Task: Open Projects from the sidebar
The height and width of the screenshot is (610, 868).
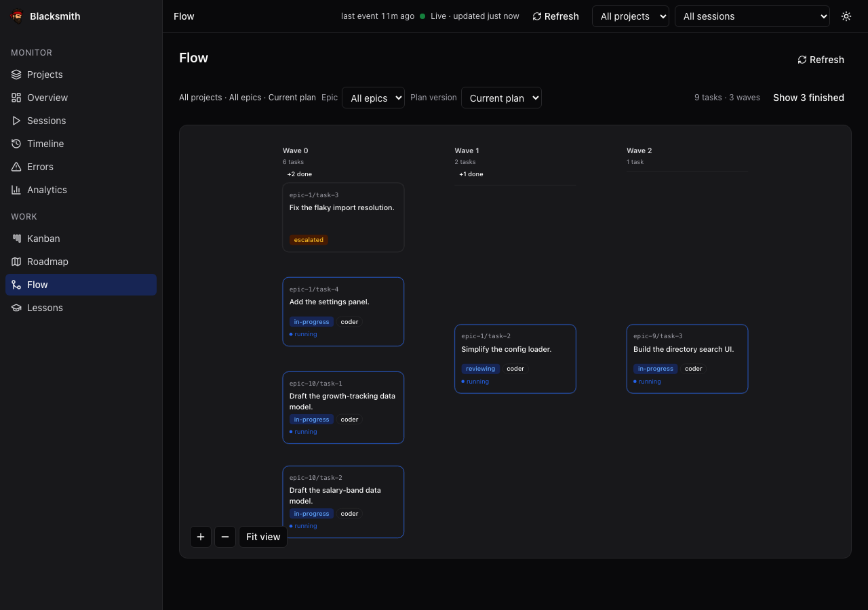Action: click(x=81, y=75)
